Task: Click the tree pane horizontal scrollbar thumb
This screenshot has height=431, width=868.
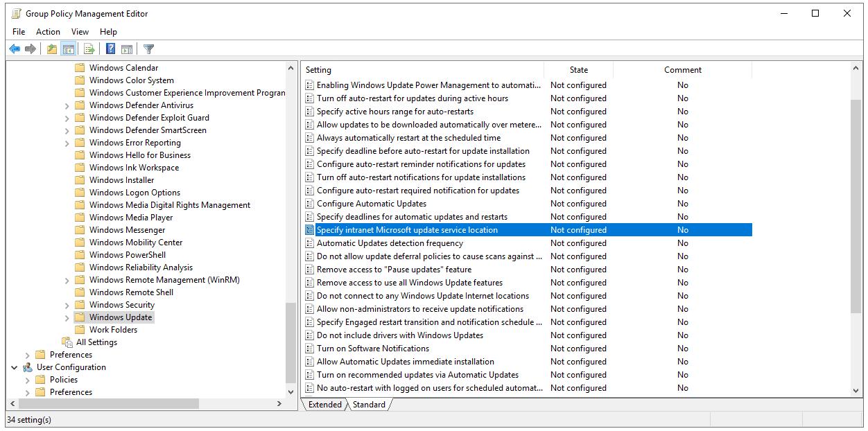Action: [x=109, y=403]
